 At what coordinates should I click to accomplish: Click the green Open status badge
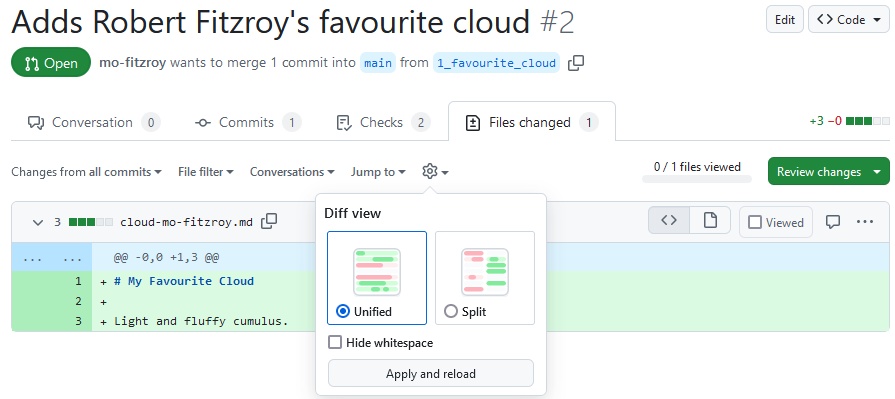pyautogui.click(x=51, y=63)
